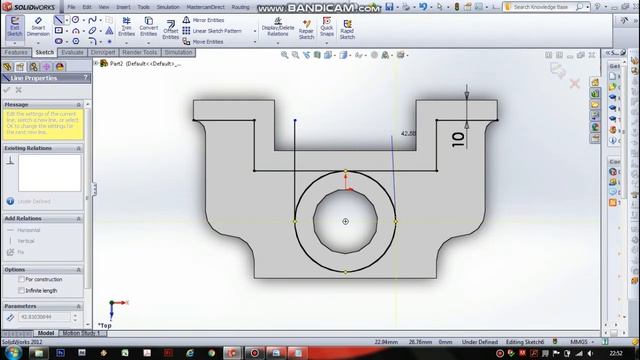Open the Line tool dropdown arrow

[67, 20]
